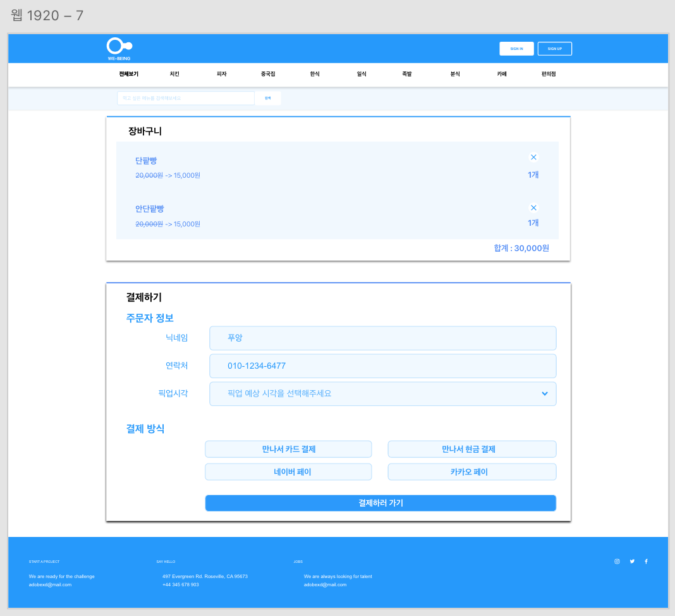Click the 닉네임 nickname input showing 푸앙
The height and width of the screenshot is (616, 675).
point(382,338)
